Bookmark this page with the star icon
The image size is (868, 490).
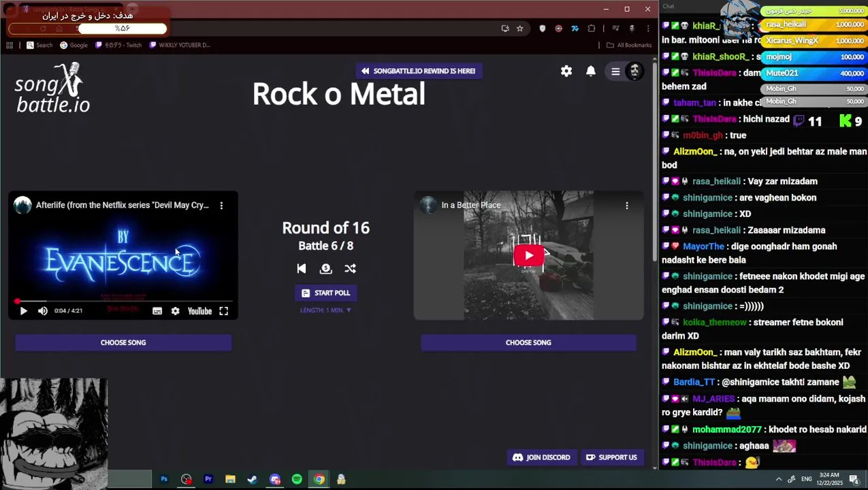click(520, 29)
